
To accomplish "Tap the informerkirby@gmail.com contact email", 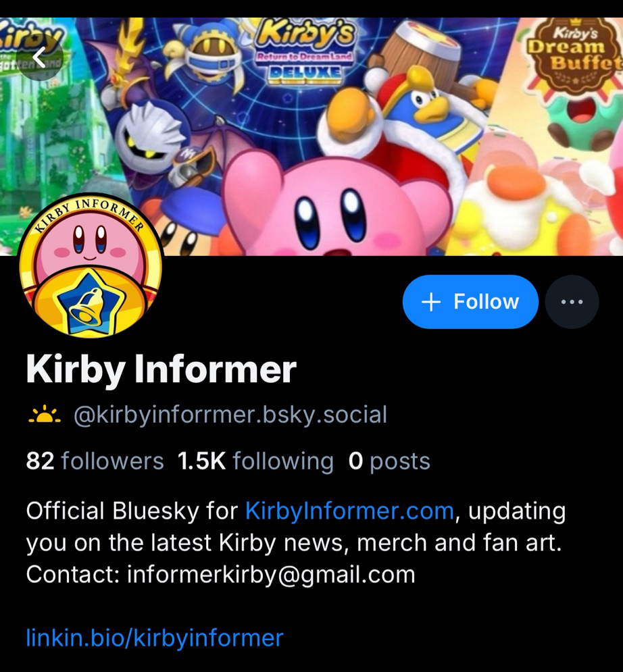I will [271, 574].
